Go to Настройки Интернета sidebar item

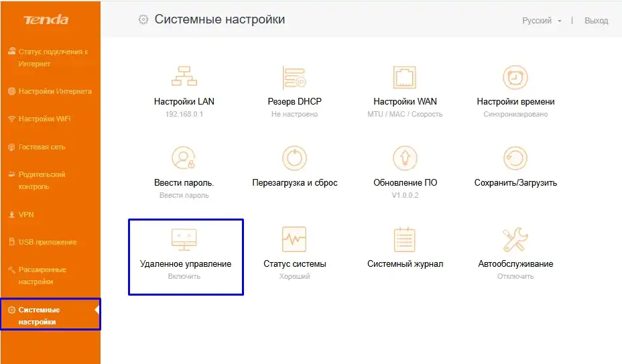click(x=50, y=91)
